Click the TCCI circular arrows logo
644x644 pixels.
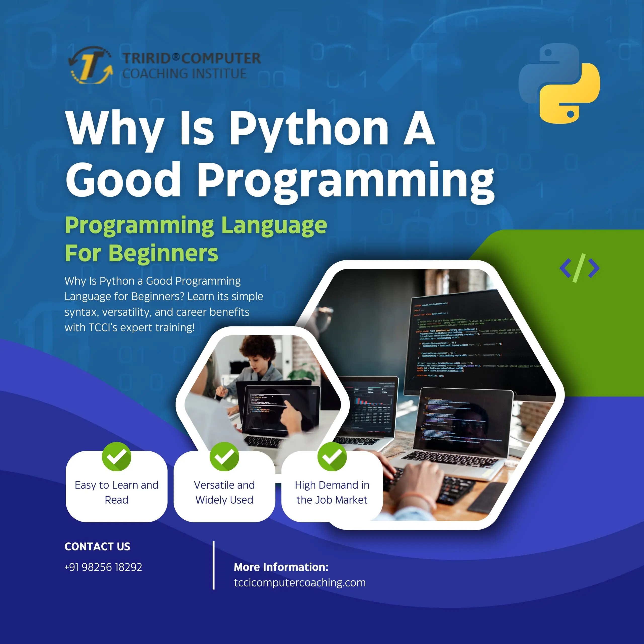[90, 65]
